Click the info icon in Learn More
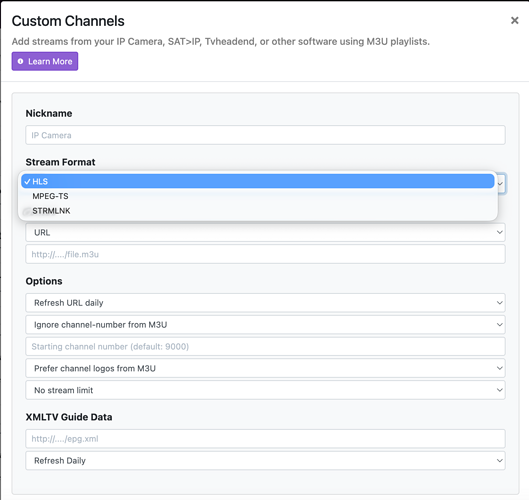The width and height of the screenshot is (529, 500). pos(21,61)
